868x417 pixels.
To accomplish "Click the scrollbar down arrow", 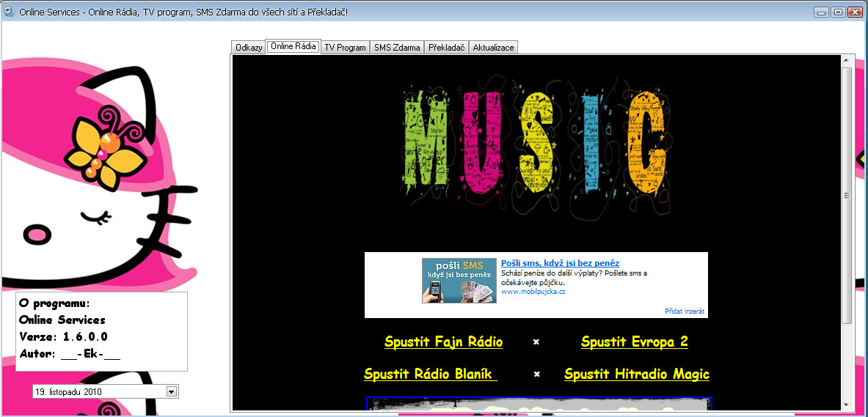I will (x=847, y=405).
